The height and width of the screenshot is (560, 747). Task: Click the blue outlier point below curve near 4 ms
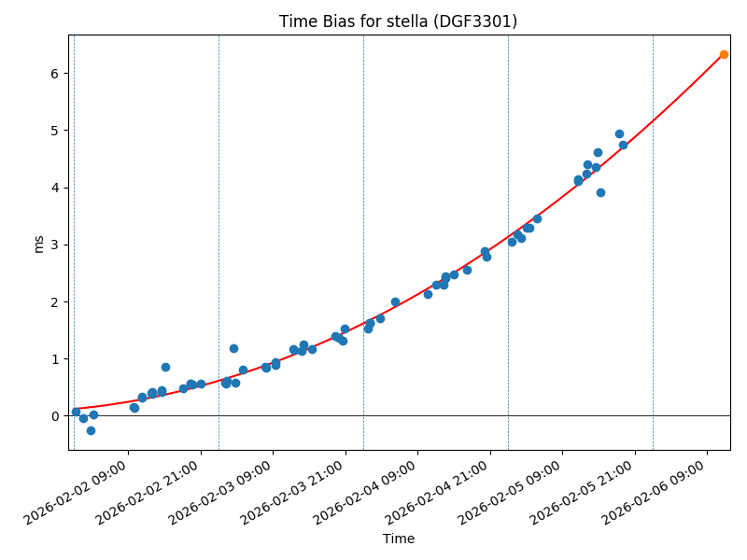(600, 192)
